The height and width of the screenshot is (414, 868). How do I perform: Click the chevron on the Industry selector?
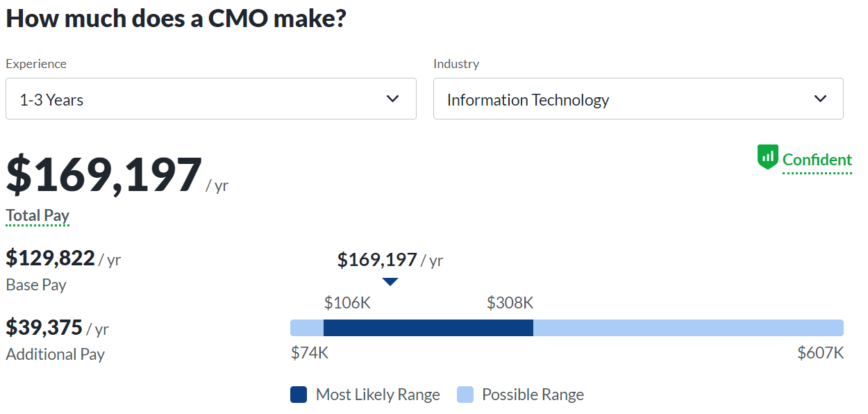coord(819,98)
